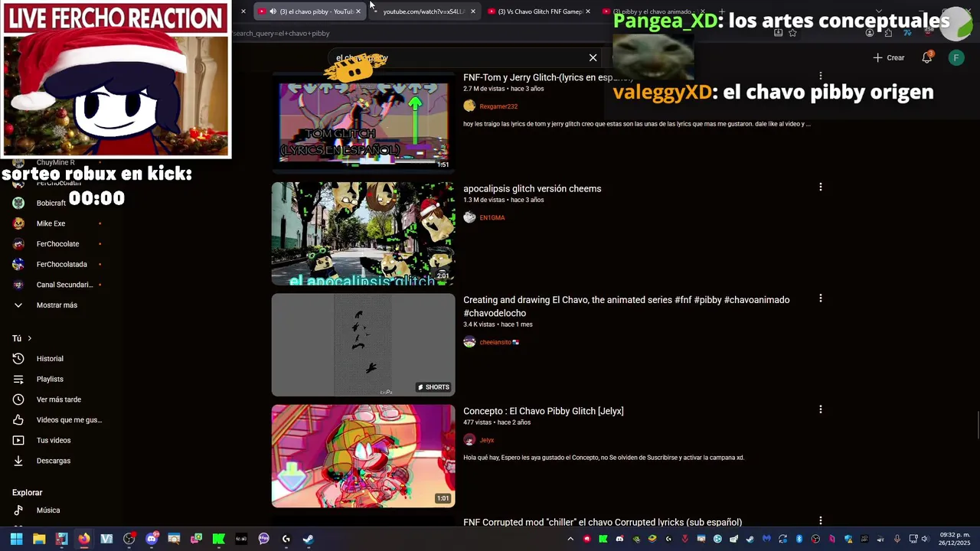Click cheeiansito channel avatar icon

click(x=469, y=342)
